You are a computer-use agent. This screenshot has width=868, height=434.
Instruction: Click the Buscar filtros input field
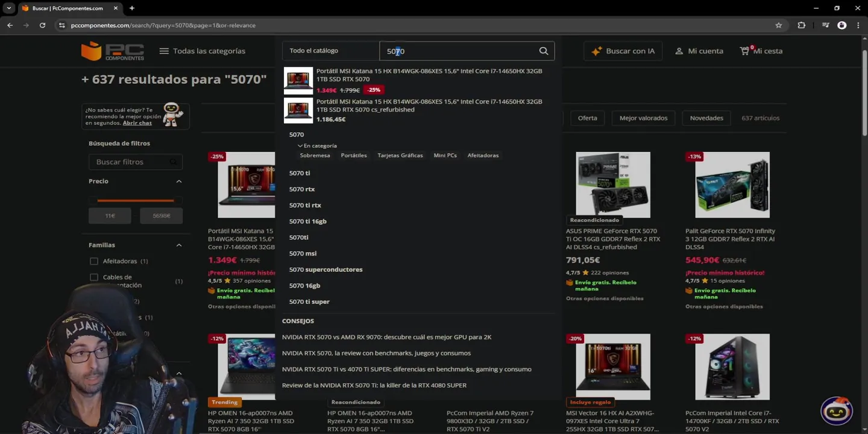click(x=136, y=162)
